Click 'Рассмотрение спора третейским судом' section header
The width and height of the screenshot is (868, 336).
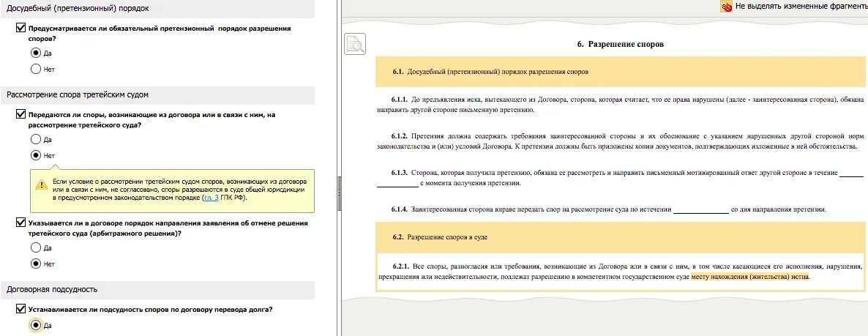click(x=157, y=94)
